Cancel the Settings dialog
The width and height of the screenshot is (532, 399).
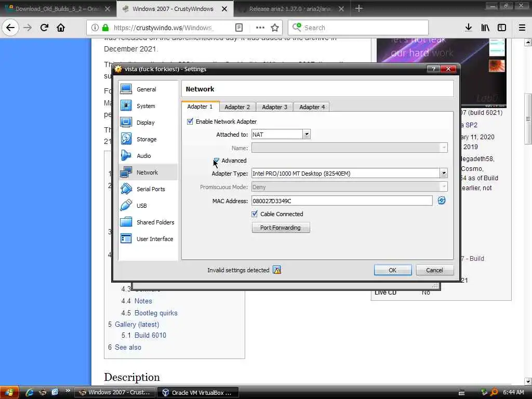434,270
